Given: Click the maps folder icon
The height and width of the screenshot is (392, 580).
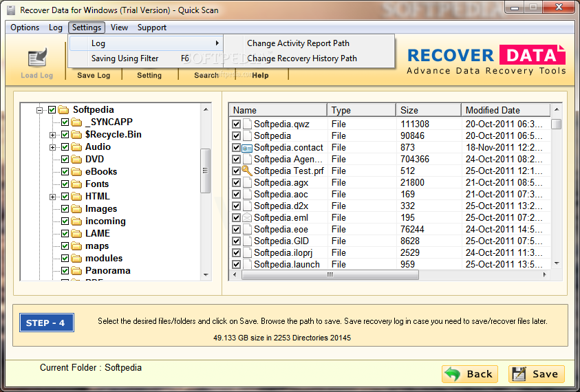Looking at the screenshot, I should click(x=76, y=246).
